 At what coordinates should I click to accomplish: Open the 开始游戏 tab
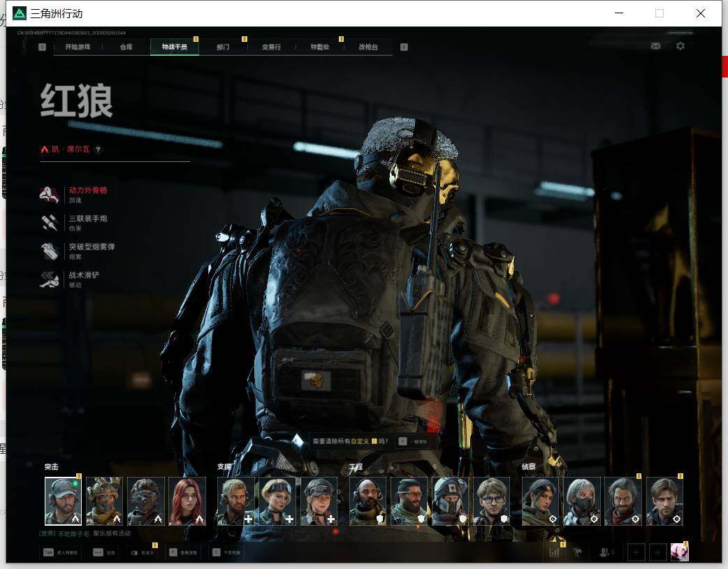point(78,47)
